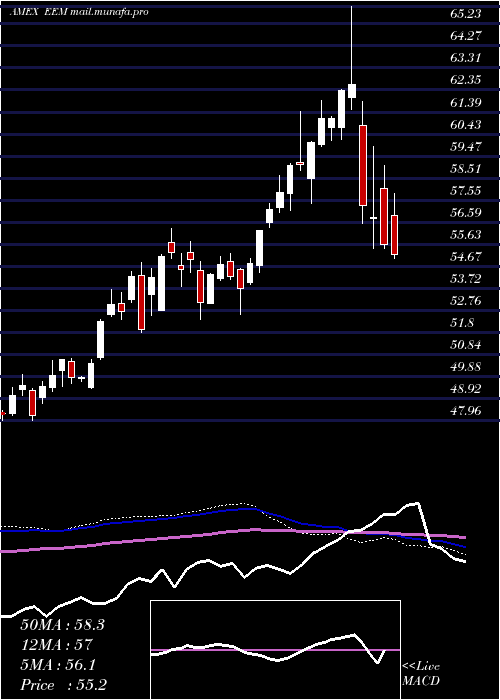This screenshot has height=700, width=500.
Task: Click the 58.51 price axis label
Action: click(466, 168)
